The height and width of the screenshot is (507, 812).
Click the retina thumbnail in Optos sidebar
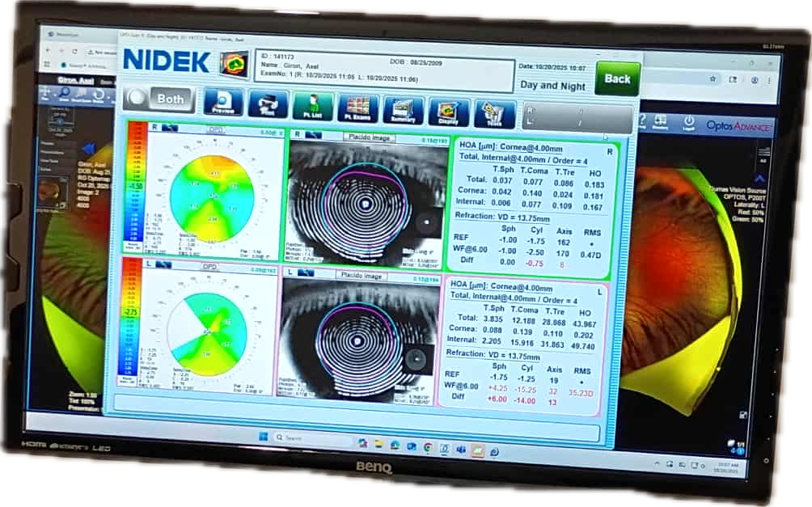tap(53, 192)
